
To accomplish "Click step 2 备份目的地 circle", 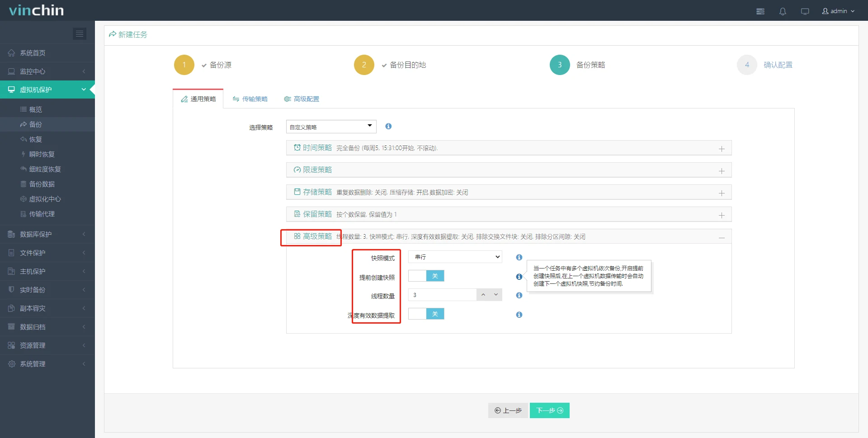I will coord(364,65).
